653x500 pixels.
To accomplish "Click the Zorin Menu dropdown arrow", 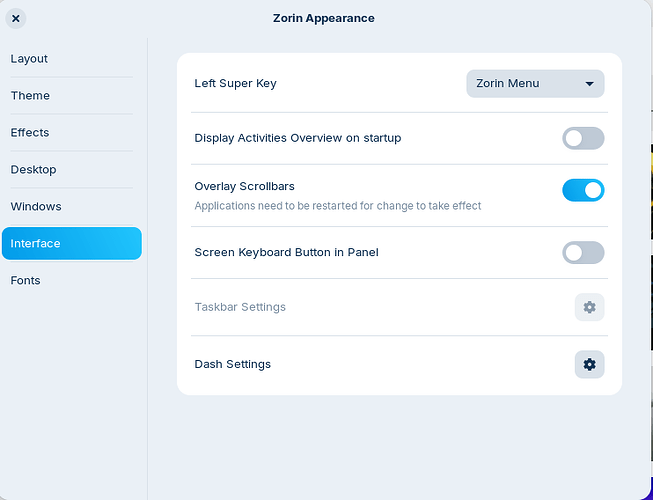I will click(589, 83).
